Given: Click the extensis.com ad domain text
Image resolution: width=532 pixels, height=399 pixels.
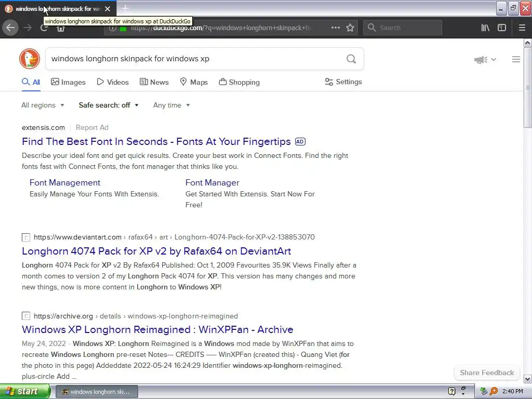Looking at the screenshot, I should click(x=43, y=128).
